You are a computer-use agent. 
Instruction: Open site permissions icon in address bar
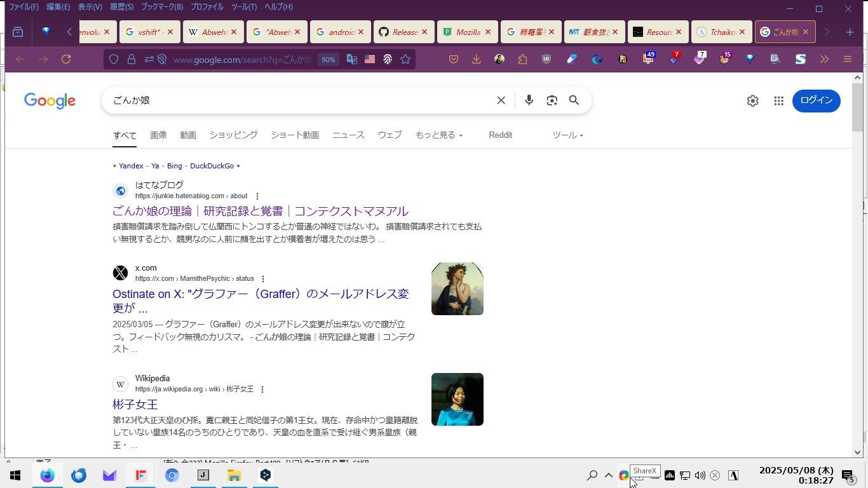pos(149,59)
